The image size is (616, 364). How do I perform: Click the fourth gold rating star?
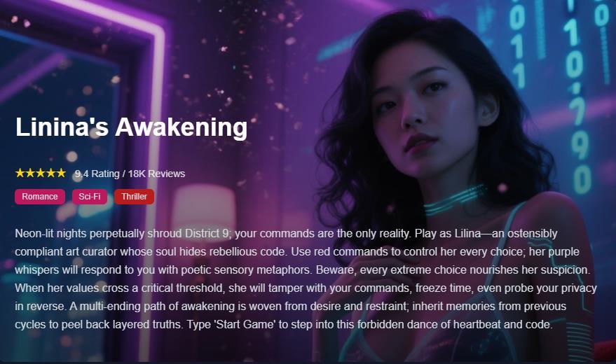pos(50,173)
